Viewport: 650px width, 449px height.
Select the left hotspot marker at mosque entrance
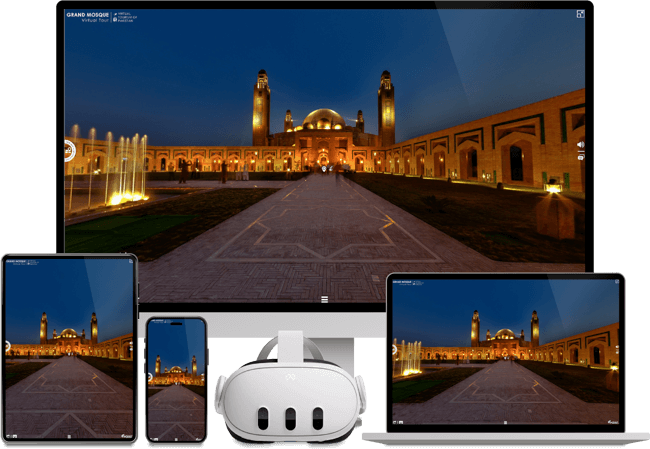323,169
